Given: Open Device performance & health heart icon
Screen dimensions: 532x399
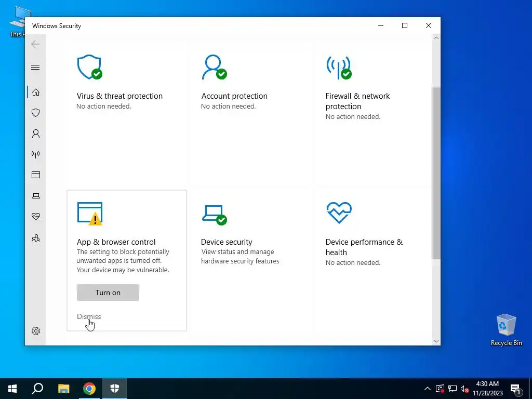Looking at the screenshot, I should (339, 212).
